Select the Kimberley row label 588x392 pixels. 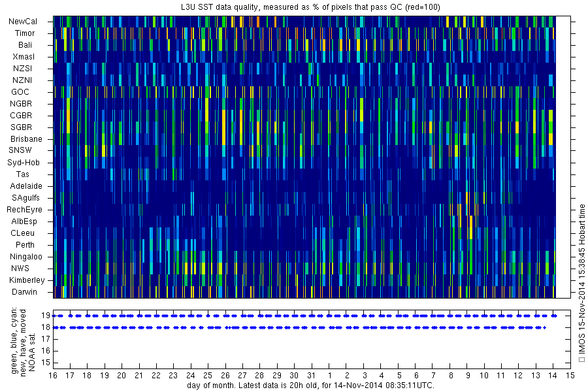(x=27, y=280)
